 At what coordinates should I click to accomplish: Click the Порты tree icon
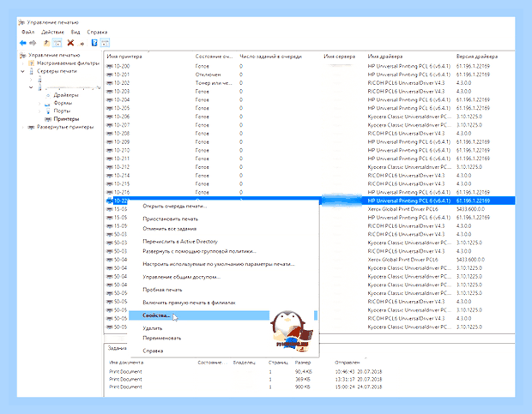coord(47,111)
